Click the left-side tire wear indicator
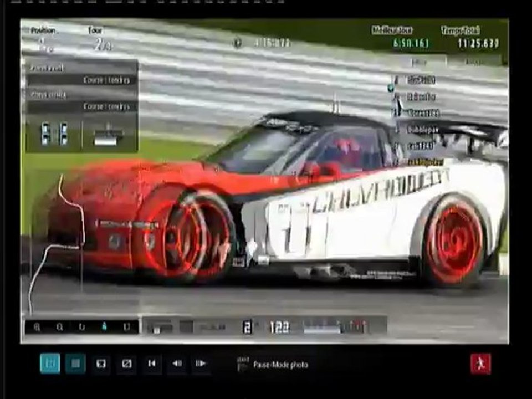 (x=45, y=134)
